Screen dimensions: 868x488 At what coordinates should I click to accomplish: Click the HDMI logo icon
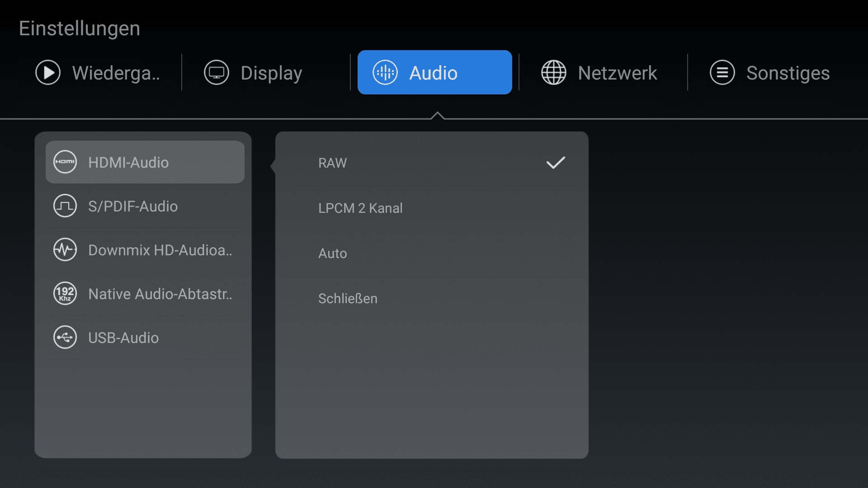coord(65,162)
